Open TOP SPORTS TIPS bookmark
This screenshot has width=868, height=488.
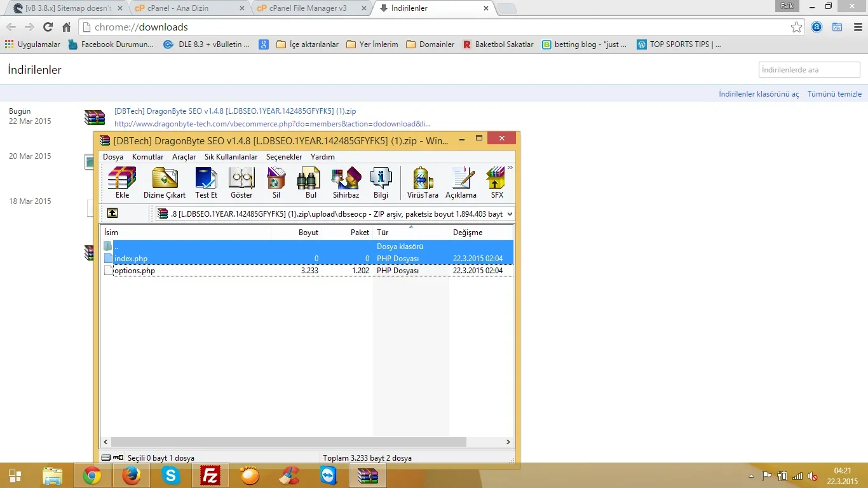[x=679, y=44]
